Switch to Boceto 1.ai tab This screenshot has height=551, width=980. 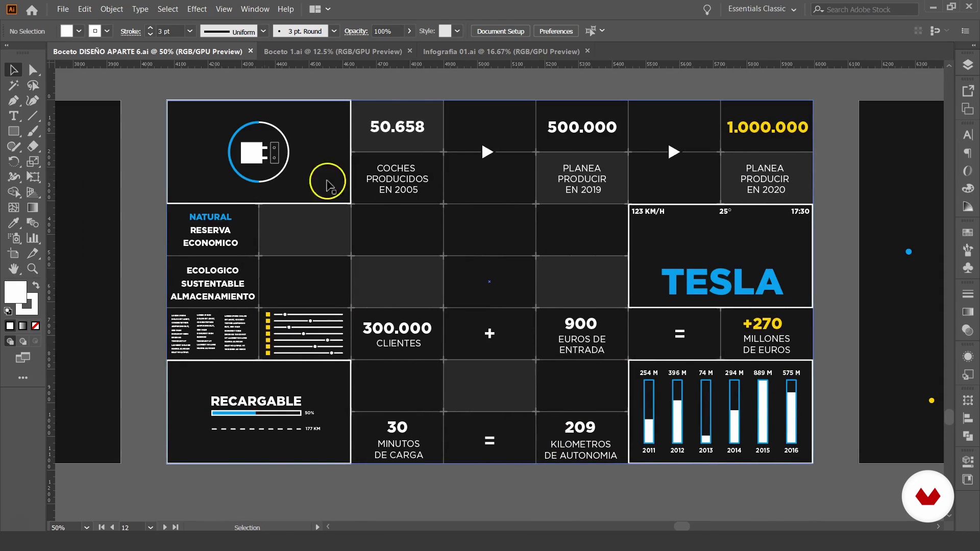(x=333, y=52)
